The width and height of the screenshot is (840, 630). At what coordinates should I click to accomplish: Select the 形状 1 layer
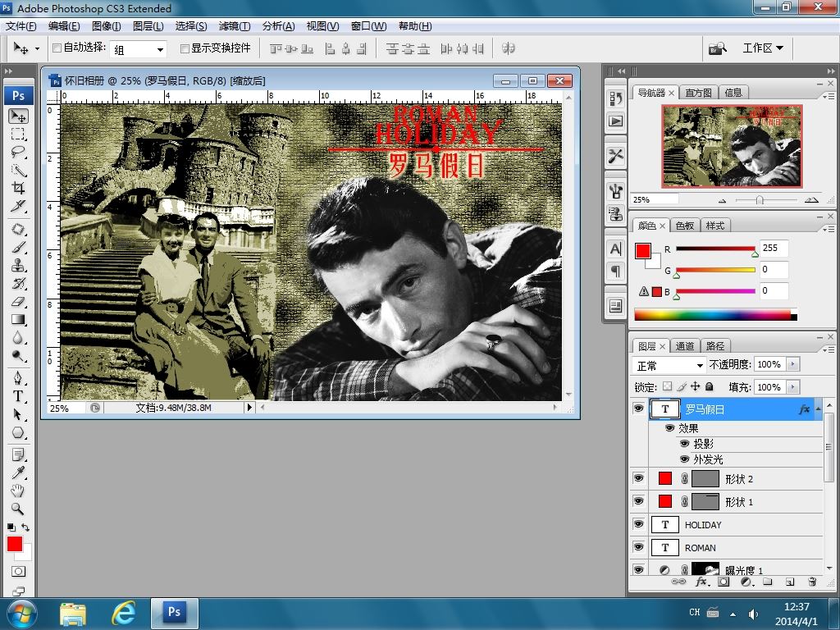(736, 501)
